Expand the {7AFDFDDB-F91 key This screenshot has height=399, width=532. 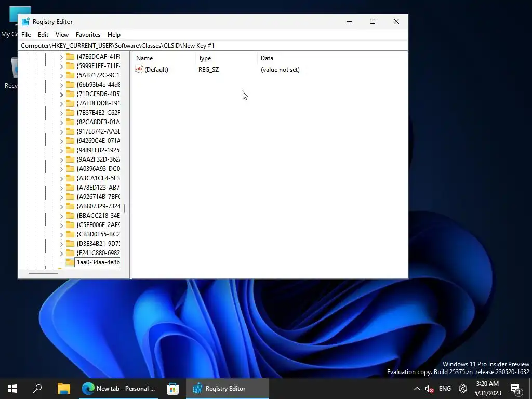(61, 103)
